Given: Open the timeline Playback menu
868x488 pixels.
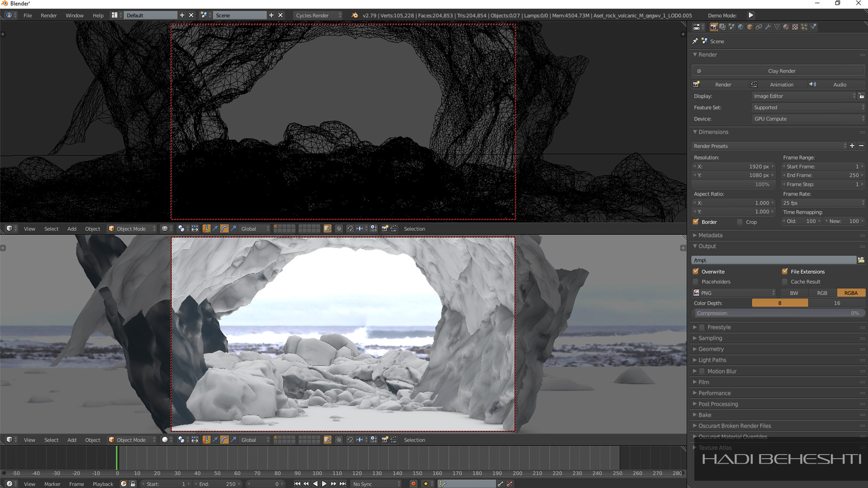Looking at the screenshot, I should point(103,484).
